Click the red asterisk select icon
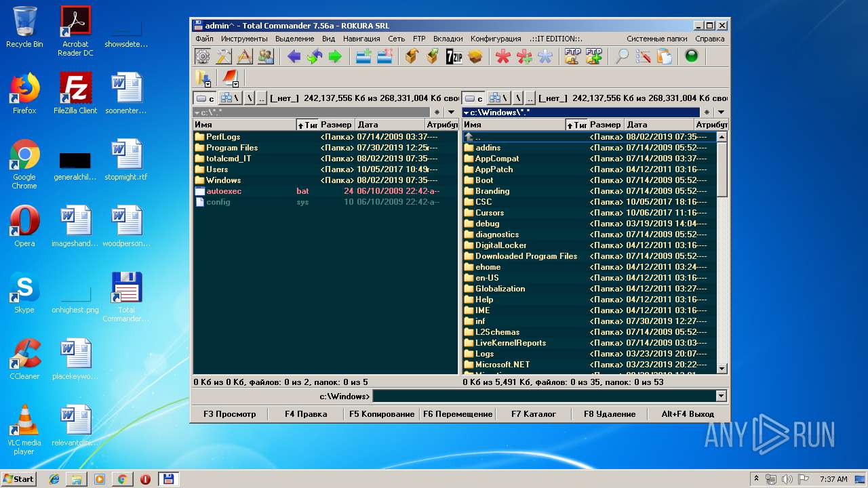868x488 pixels. coord(502,56)
